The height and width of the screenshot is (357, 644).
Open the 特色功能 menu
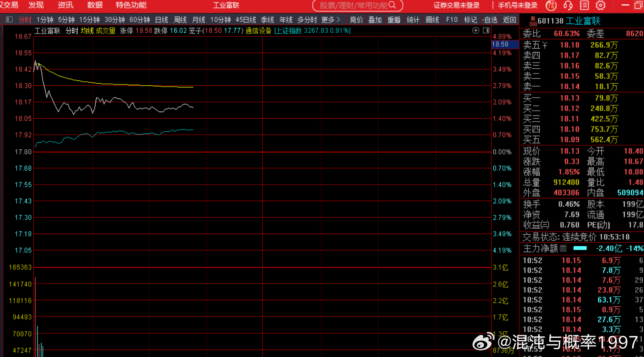[x=131, y=5]
